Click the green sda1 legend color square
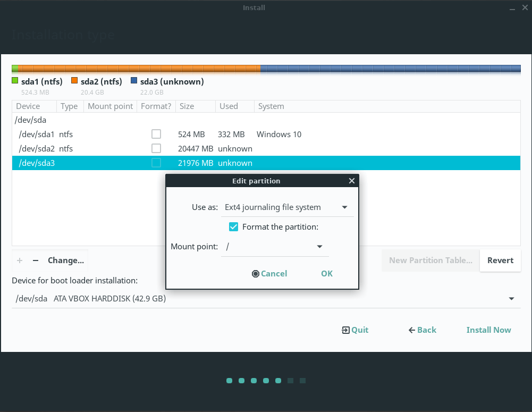532x412 pixels. tap(15, 81)
